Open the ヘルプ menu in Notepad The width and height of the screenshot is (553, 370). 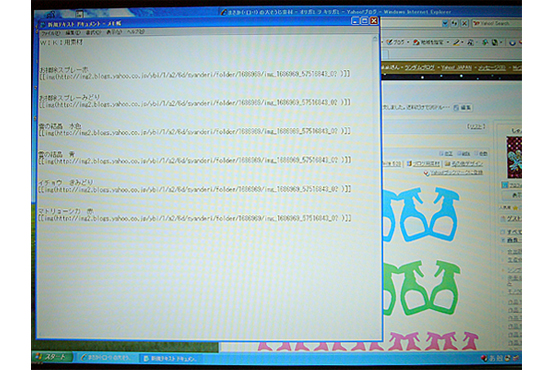[x=136, y=31]
